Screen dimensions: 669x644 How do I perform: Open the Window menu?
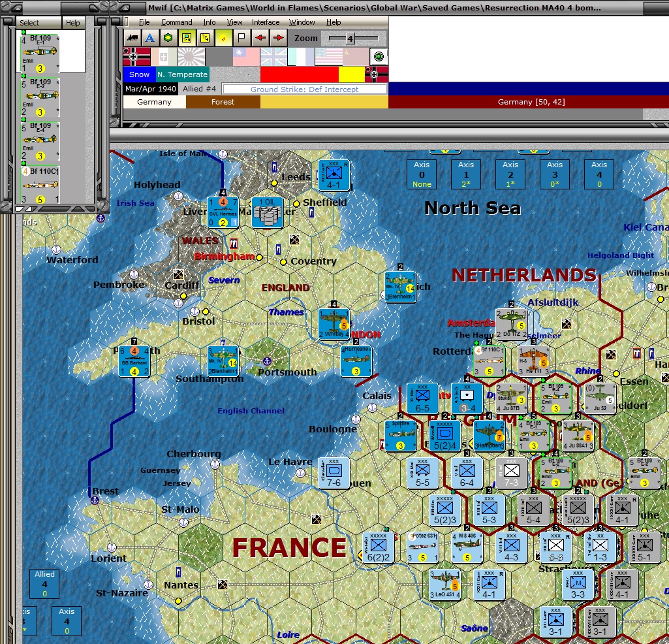[302, 22]
